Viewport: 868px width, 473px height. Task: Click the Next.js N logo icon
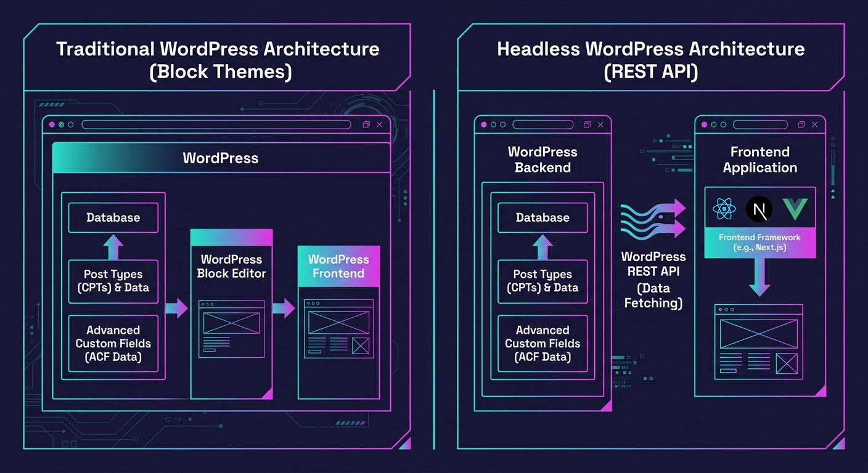point(759,210)
